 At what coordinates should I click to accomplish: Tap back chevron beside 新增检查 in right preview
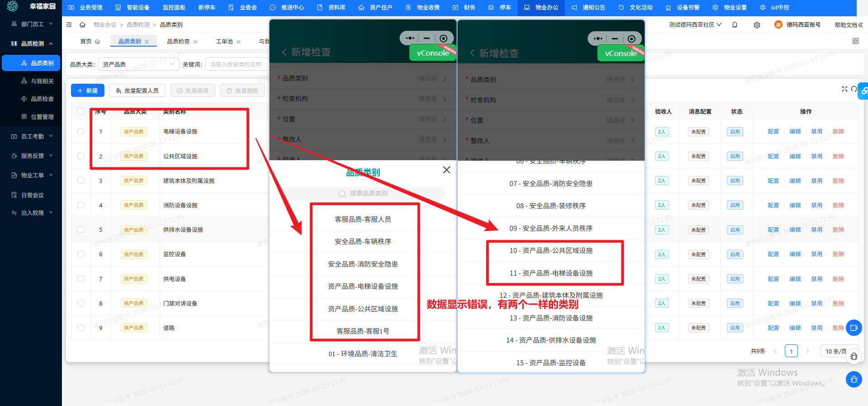coord(472,53)
